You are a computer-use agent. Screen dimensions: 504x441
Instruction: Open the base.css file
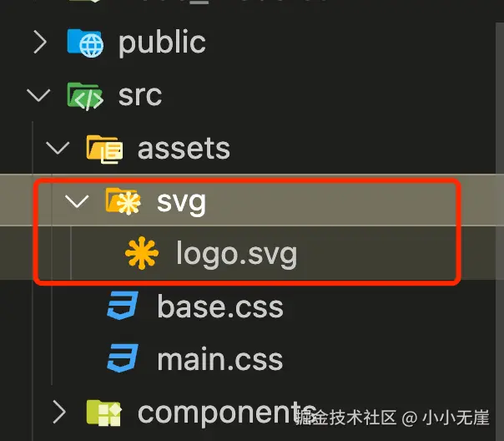coord(220,307)
